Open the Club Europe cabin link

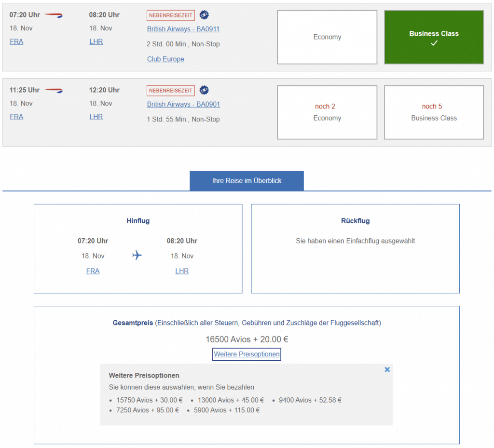click(x=165, y=59)
